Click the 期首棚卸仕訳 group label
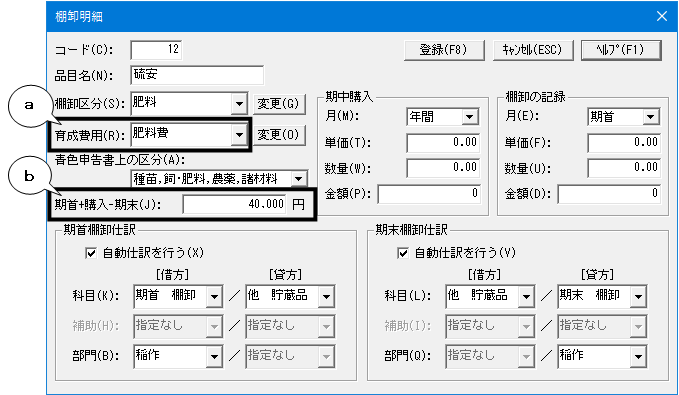Image resolution: width=679 pixels, height=395 pixels. [x=100, y=230]
